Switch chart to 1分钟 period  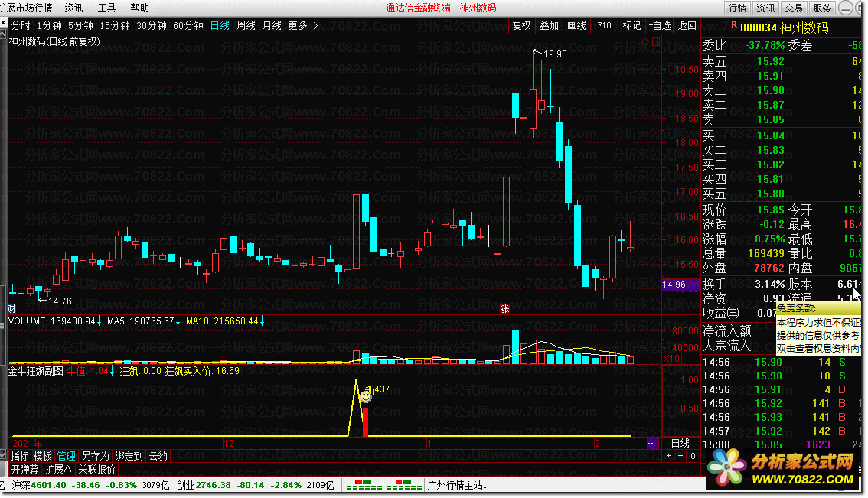pyautogui.click(x=49, y=25)
